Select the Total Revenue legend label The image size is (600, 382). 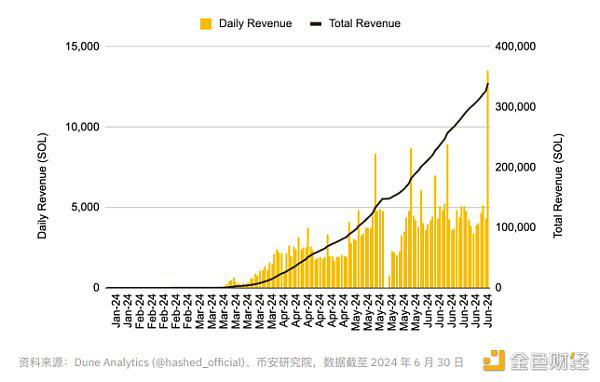[x=365, y=23]
